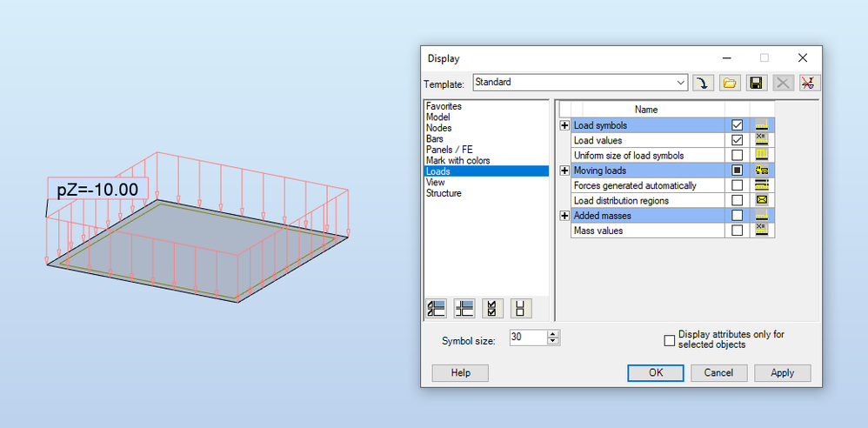Click the two checked boxes icon
Screen dimensions: 868x428
[x=492, y=309]
